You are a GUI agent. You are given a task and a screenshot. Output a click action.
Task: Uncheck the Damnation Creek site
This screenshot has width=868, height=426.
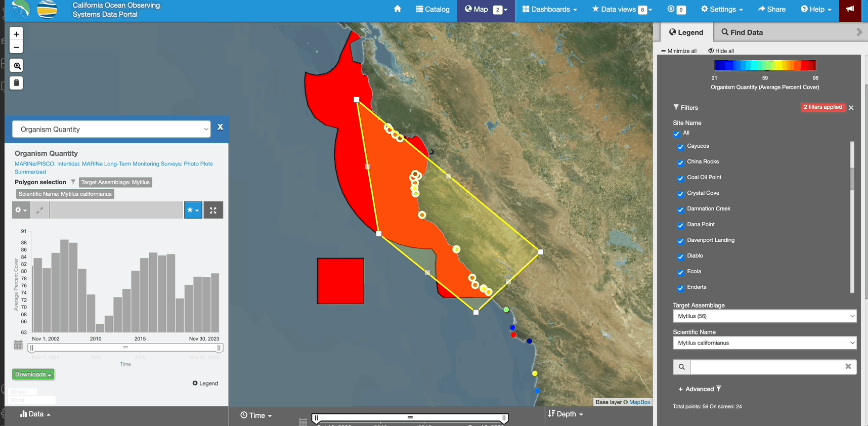coord(680,209)
